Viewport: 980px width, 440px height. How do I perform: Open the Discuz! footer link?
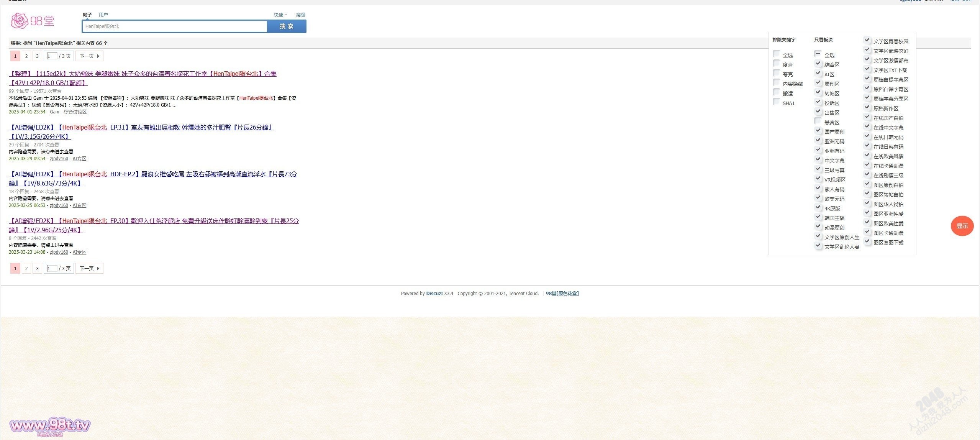(434, 294)
